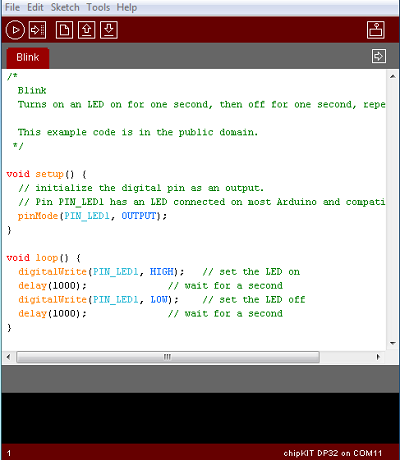This screenshot has height=460, width=400.
Task: Click the 'Turns on an LED' comment line
Action: pos(202,105)
